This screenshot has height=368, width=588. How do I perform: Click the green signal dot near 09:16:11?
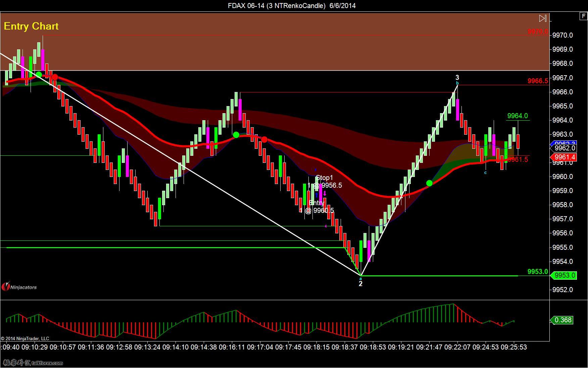[x=236, y=135]
